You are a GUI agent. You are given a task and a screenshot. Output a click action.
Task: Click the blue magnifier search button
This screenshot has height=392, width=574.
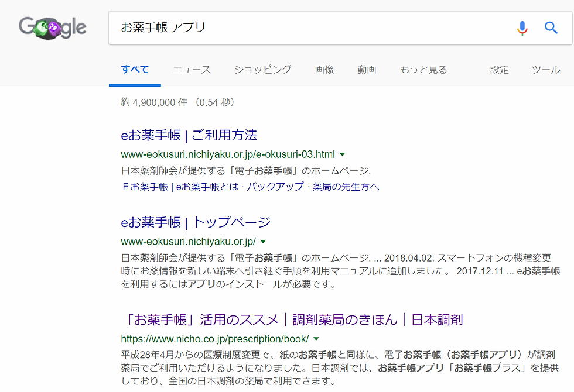(x=551, y=28)
